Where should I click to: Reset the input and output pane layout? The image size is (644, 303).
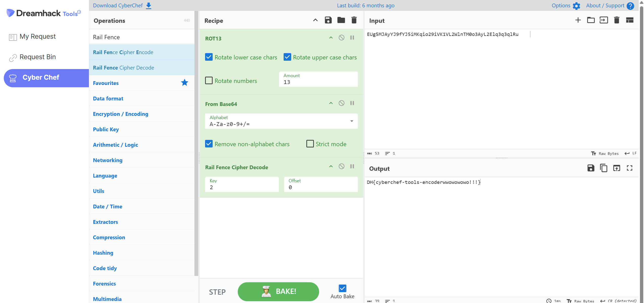[630, 20]
